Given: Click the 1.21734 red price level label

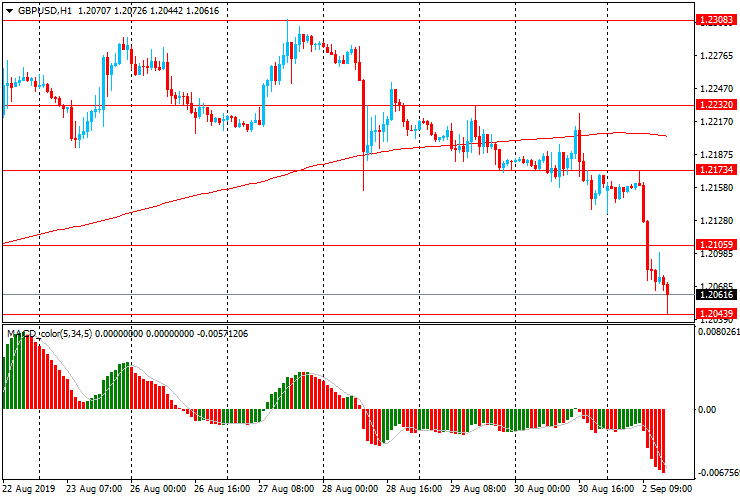Looking at the screenshot, I should [x=716, y=169].
